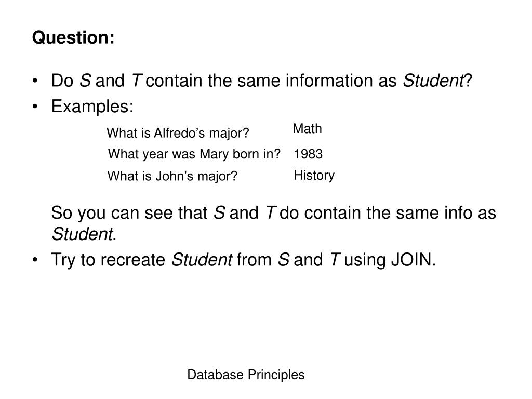The image size is (532, 399).
Task: Click the italic 'Student.' on second line
Action: 84,234
